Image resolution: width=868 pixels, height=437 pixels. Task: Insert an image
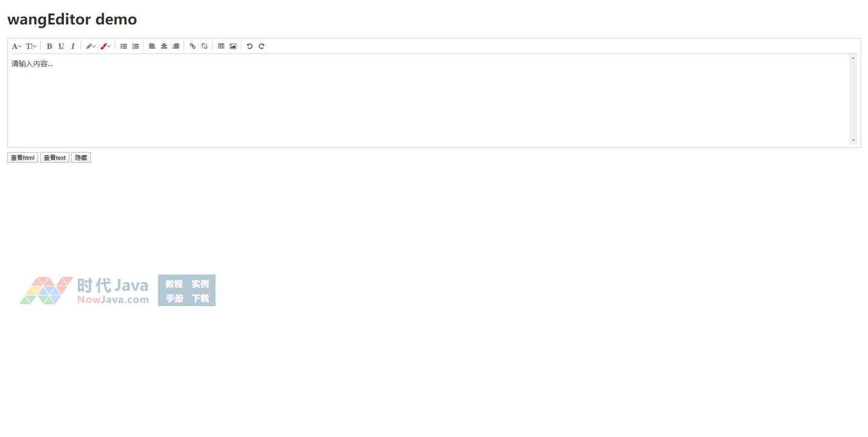233,46
